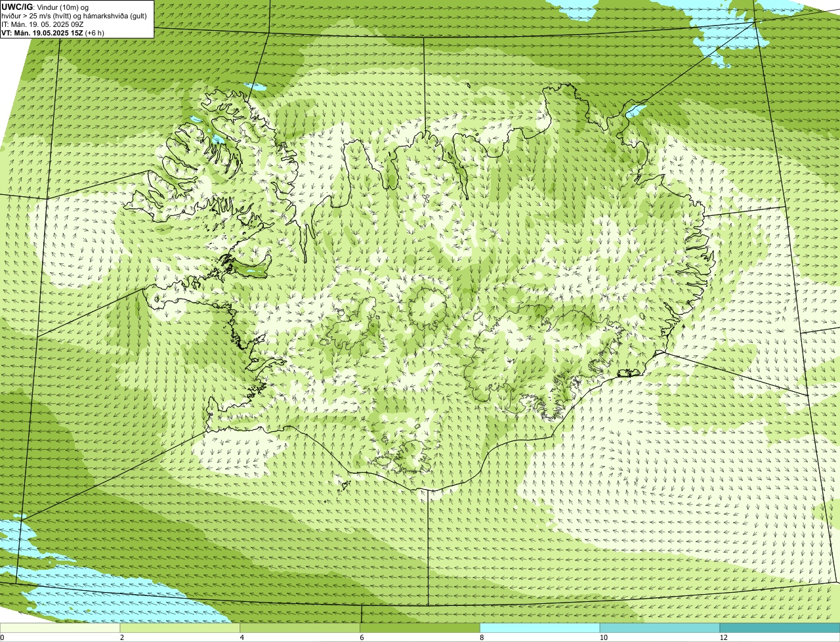Click the "12" label under the color scale
Viewport: 840px width, 642px height.
coord(723,637)
